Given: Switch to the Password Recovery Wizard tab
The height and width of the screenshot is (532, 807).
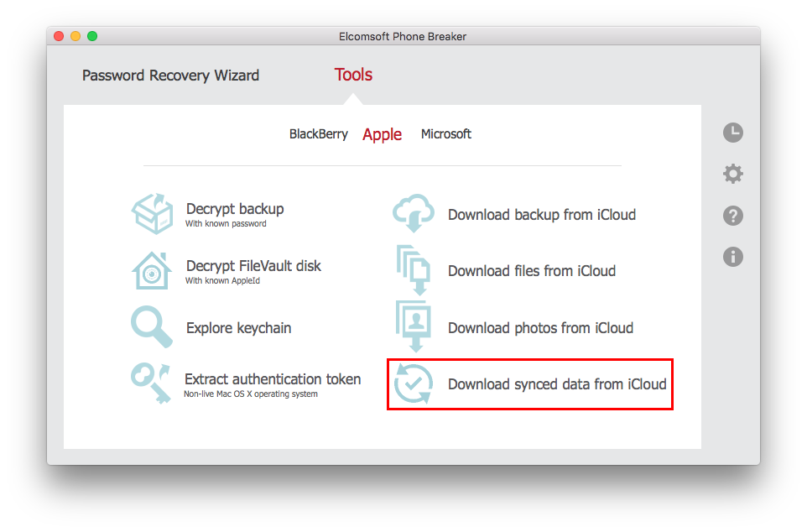Looking at the screenshot, I should [170, 75].
